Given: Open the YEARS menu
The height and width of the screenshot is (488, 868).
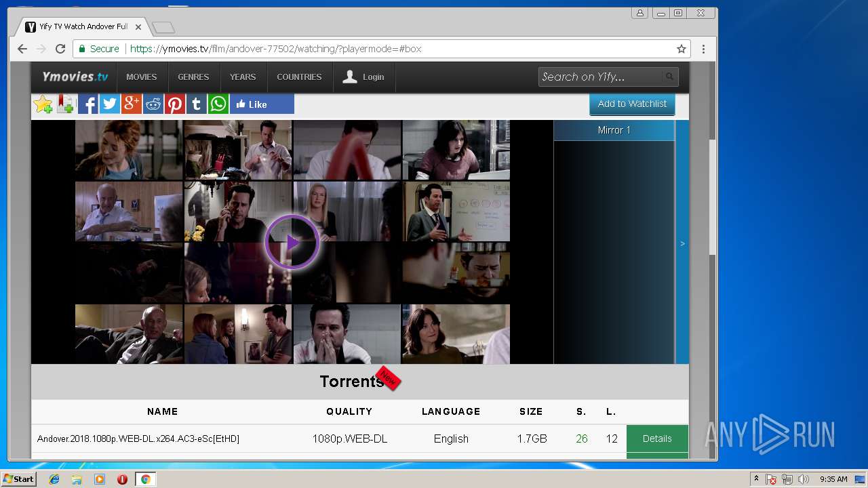Looking at the screenshot, I should [243, 77].
